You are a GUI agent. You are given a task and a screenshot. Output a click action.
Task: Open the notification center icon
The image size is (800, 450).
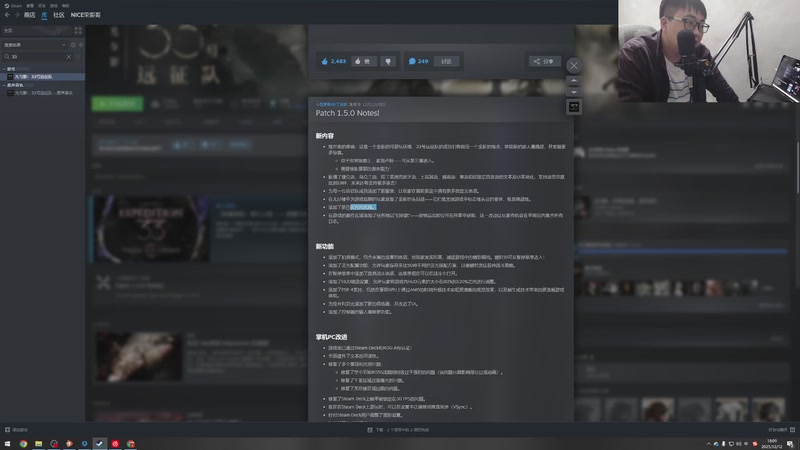(x=790, y=444)
